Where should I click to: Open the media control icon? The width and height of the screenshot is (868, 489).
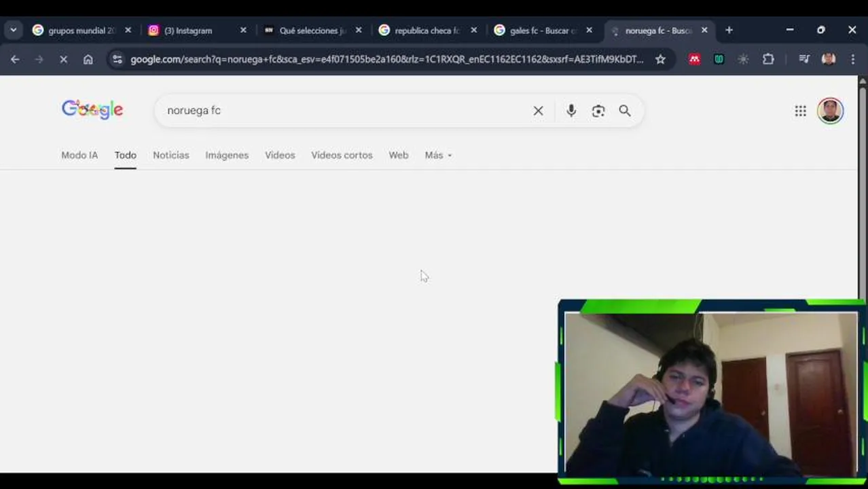[804, 60]
